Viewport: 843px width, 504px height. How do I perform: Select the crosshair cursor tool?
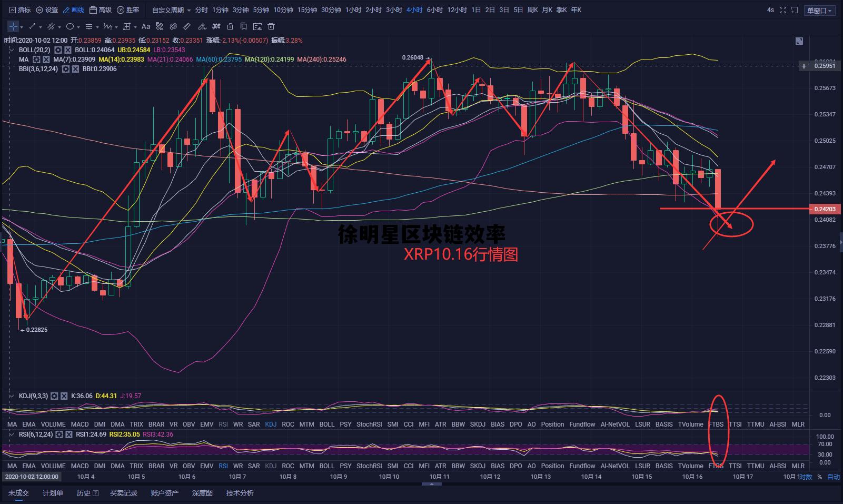pos(13,26)
